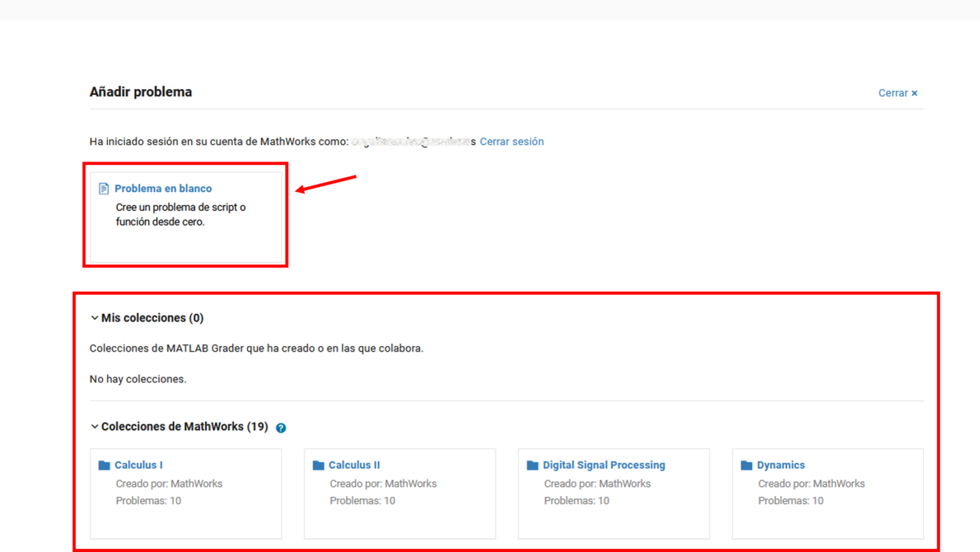Click the MATLAB Grader collections description text
Image resolution: width=980 pixels, height=552 pixels.
coord(256,349)
